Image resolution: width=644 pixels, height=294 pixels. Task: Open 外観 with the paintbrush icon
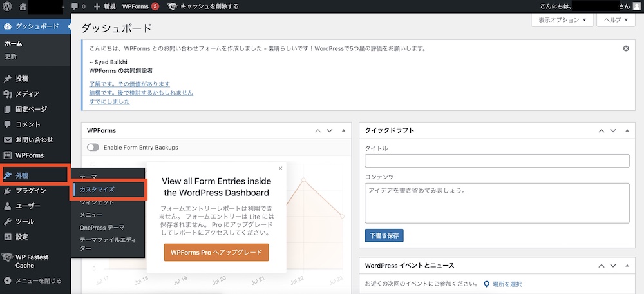(x=35, y=175)
